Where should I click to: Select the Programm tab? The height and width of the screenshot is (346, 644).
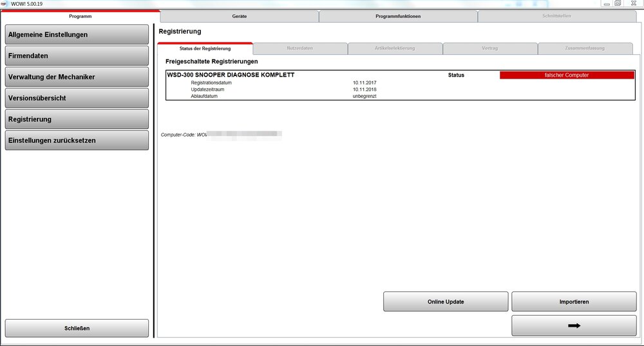(80, 16)
